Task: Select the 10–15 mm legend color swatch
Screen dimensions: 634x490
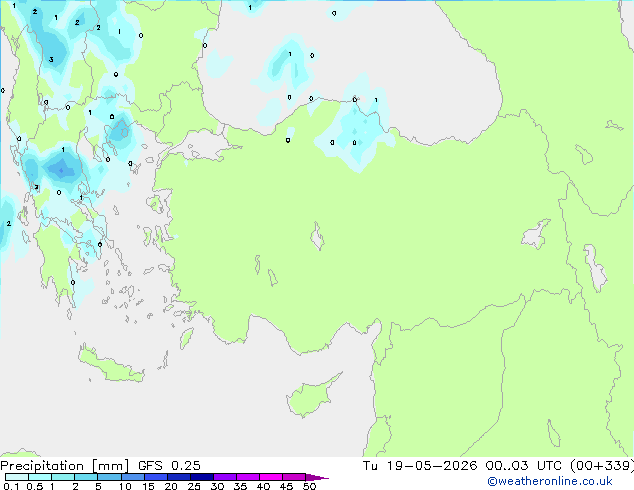Action: [132, 477]
